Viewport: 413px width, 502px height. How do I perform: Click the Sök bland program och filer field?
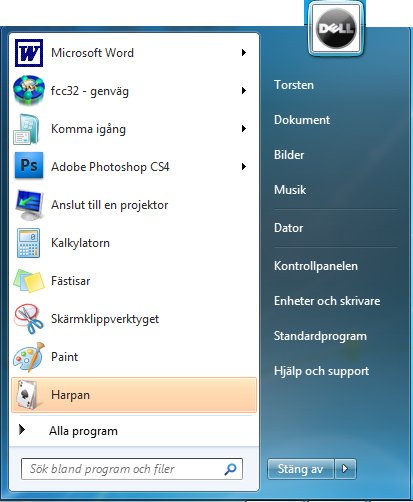132,469
